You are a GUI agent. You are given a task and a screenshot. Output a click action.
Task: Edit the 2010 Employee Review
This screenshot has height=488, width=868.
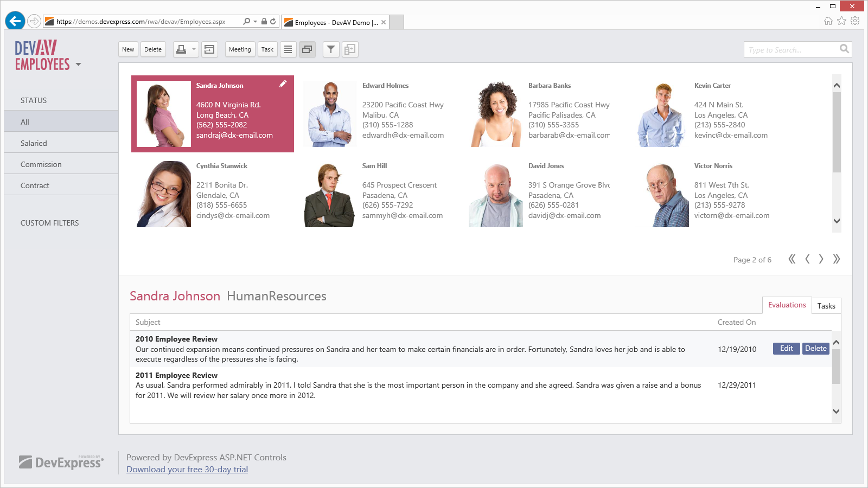[x=787, y=349]
